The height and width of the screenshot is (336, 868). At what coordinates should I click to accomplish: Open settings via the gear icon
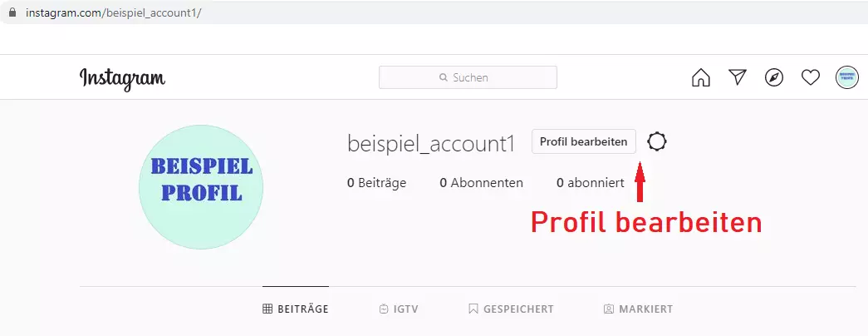(x=657, y=142)
